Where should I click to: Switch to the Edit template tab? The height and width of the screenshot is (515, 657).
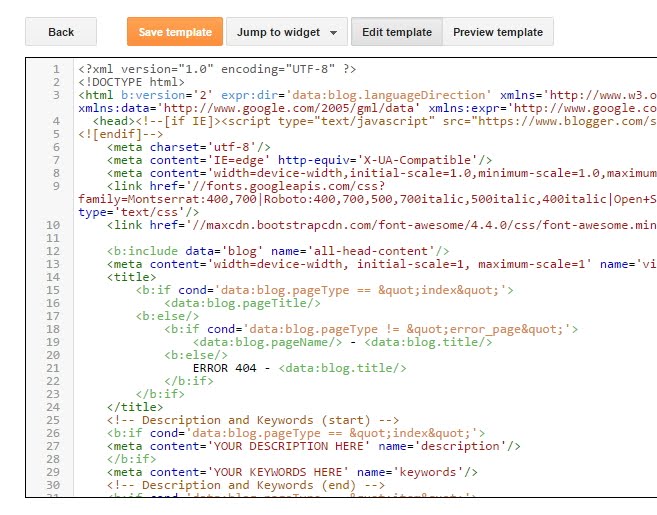pyautogui.click(x=397, y=32)
